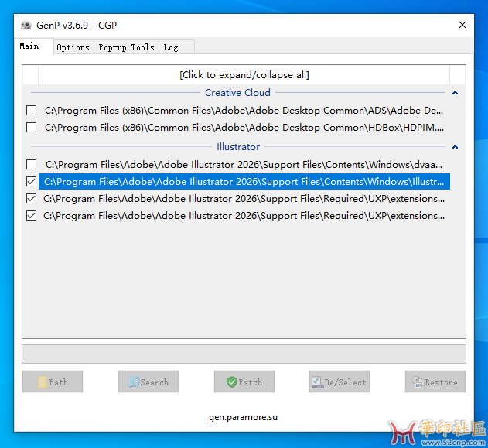Uncheck the highlighted Contents\Windows\Illustr row checkbox
The height and width of the screenshot is (448, 488).
coord(32,182)
